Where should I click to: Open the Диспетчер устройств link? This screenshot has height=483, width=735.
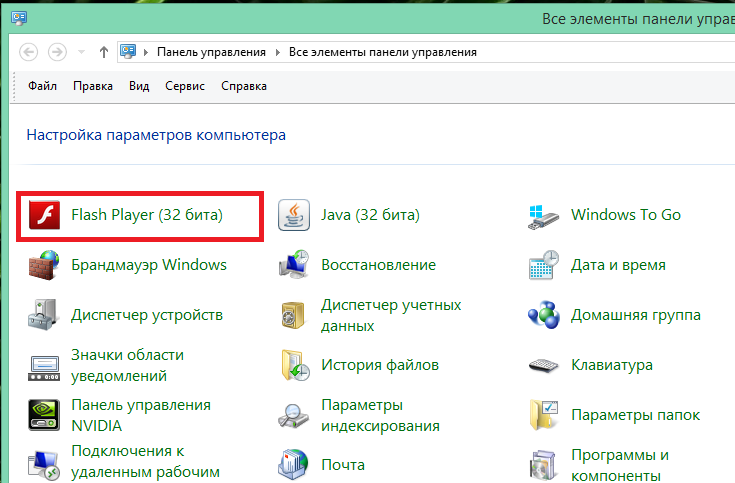click(x=147, y=315)
